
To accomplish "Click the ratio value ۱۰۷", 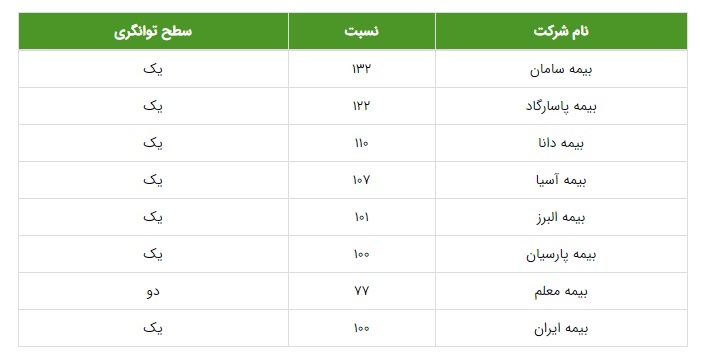I will pos(362,180).
